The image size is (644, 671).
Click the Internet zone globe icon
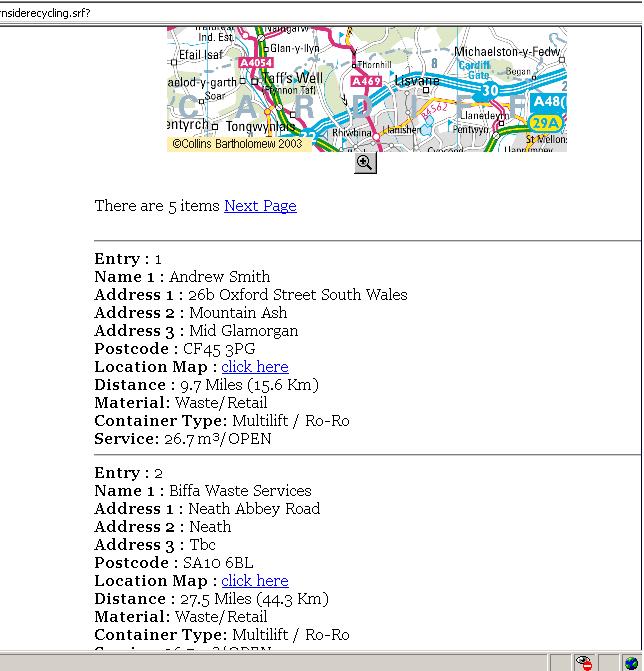tap(632, 662)
